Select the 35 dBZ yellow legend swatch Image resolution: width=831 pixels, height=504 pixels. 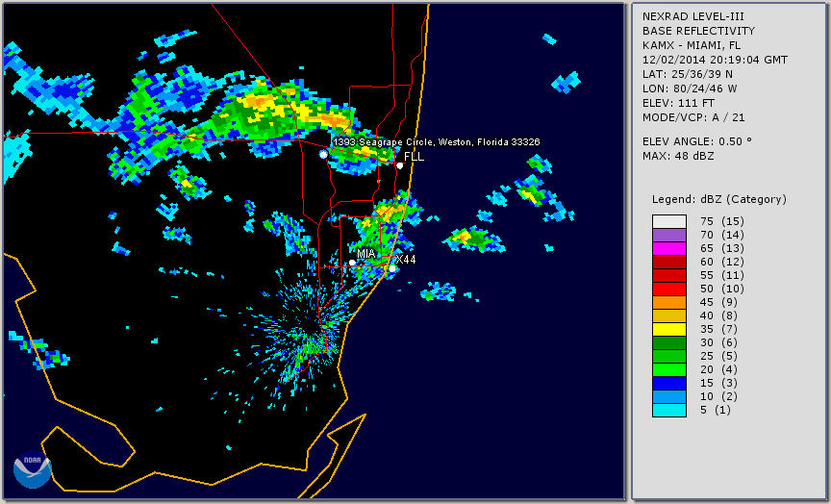coord(669,330)
